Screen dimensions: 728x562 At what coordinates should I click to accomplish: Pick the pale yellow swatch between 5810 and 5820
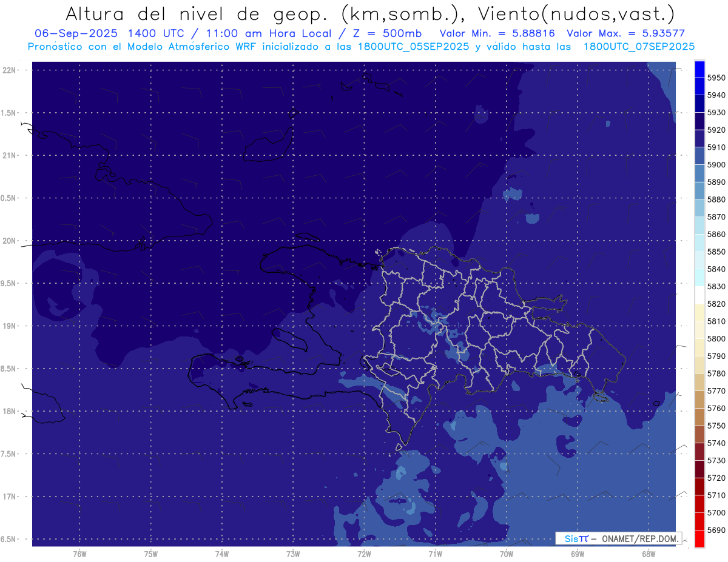(x=699, y=312)
